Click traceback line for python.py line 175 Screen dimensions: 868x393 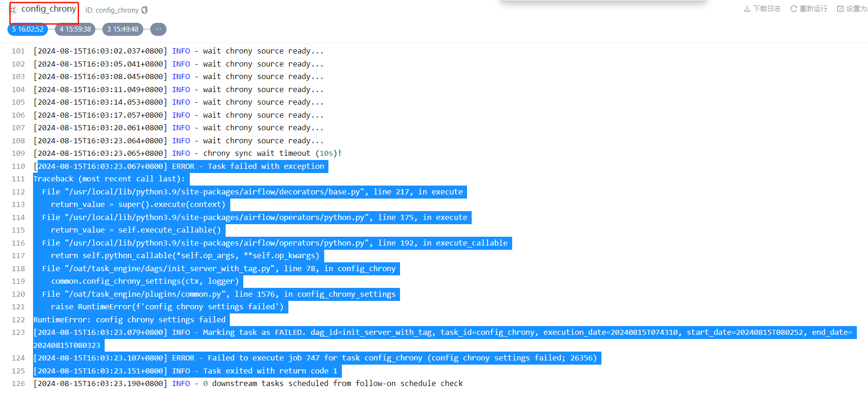point(254,217)
